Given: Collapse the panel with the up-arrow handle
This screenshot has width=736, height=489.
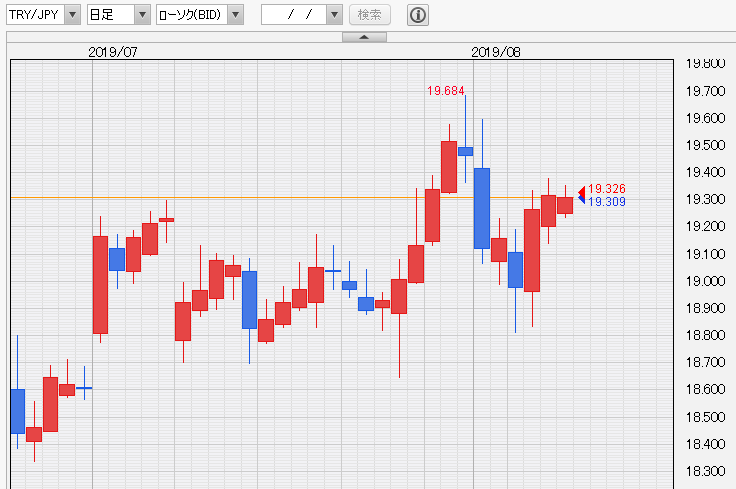Looking at the screenshot, I should point(364,37).
